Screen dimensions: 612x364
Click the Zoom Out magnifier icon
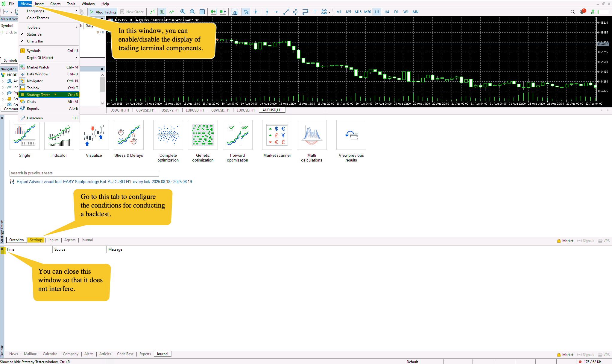(x=192, y=12)
